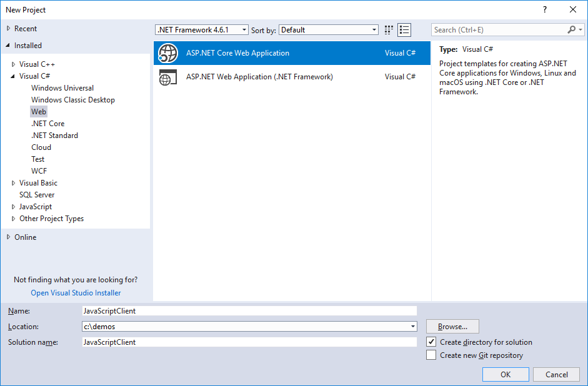This screenshot has width=588, height=386.
Task: Click the Cancel button
Action: [x=557, y=374]
